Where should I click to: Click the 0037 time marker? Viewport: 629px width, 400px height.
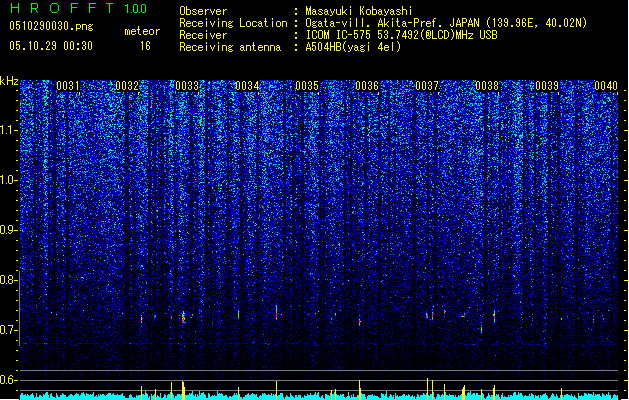tap(427, 86)
